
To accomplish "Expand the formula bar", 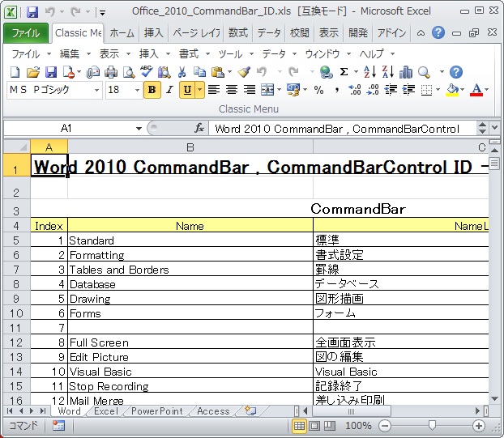I will point(494,128).
